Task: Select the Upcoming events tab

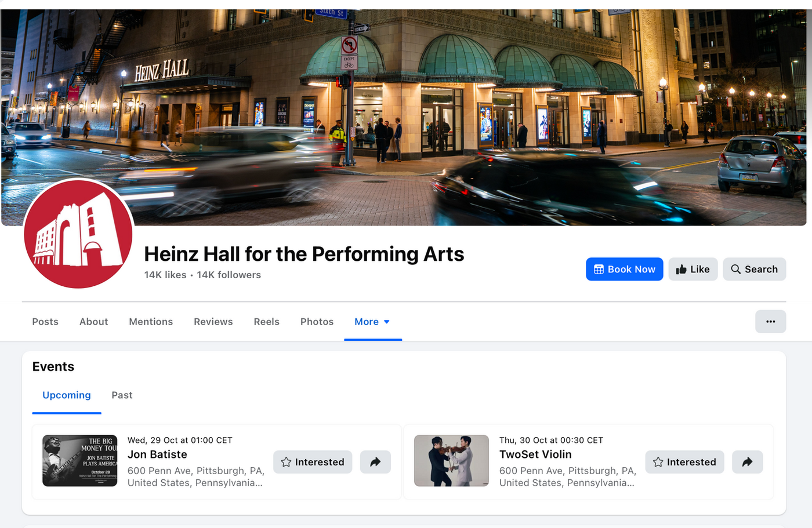Action: 67,395
